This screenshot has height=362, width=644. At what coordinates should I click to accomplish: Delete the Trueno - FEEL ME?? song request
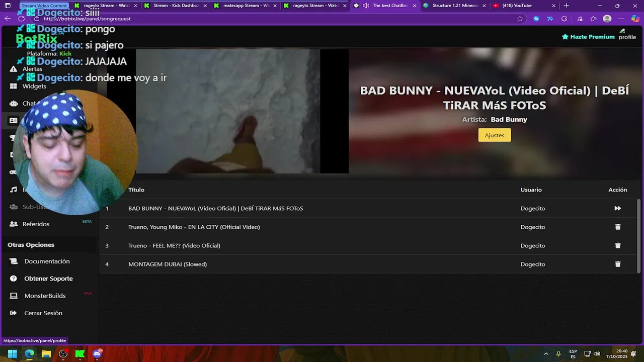pyautogui.click(x=618, y=245)
